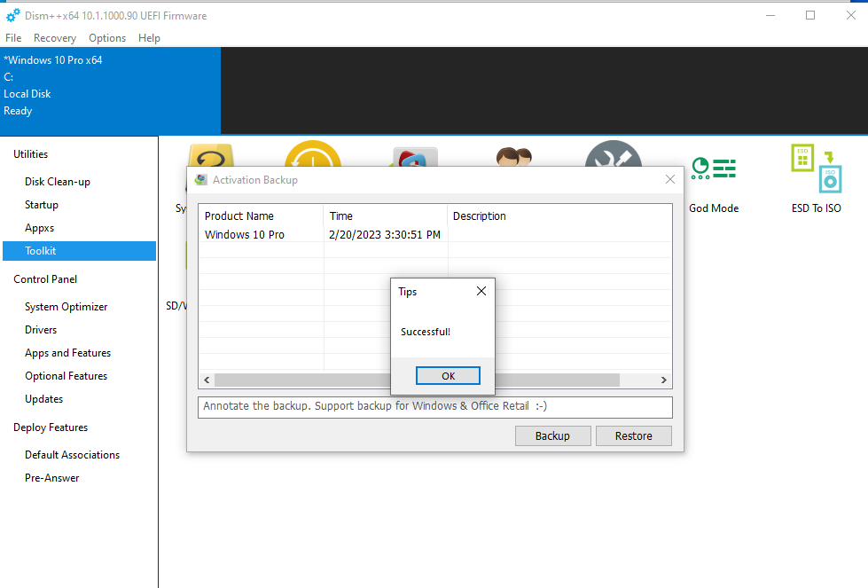Image resolution: width=868 pixels, height=588 pixels.
Task: Focus the annotate-the-backup text field
Action: (x=435, y=407)
